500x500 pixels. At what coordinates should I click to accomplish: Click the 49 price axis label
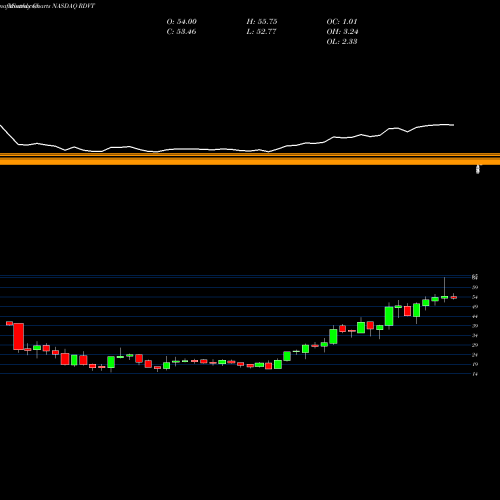pyautogui.click(x=475, y=307)
